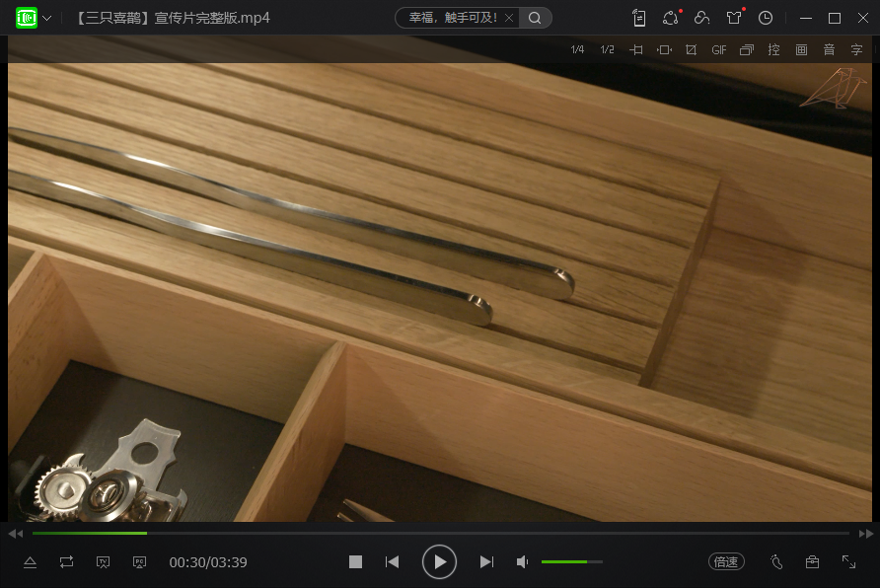Skip to the previous video
The width and height of the screenshot is (880, 588).
tap(393, 561)
